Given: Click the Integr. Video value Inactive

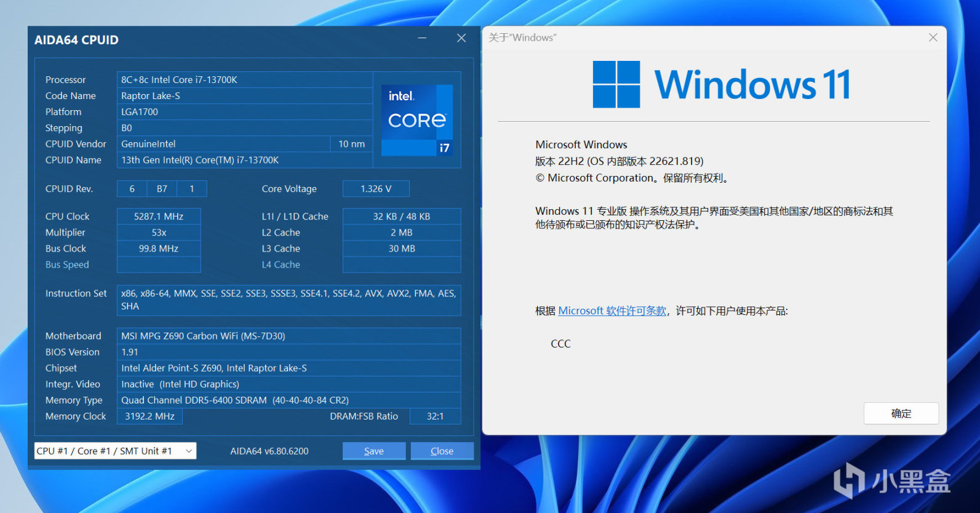Looking at the screenshot, I should 289,384.
